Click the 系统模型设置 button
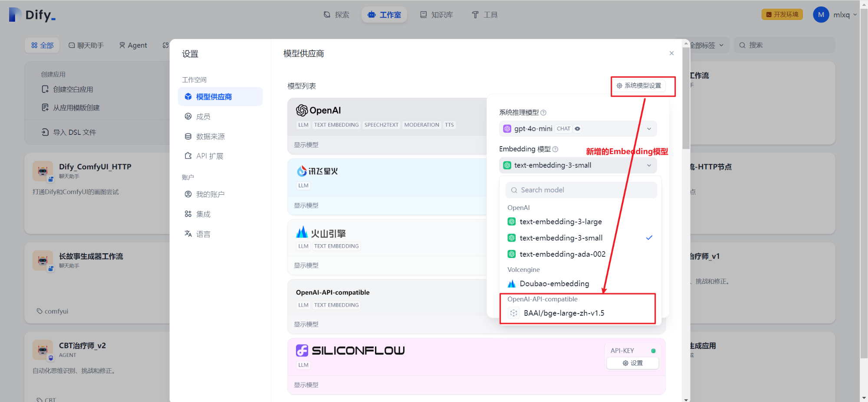 pyautogui.click(x=642, y=85)
